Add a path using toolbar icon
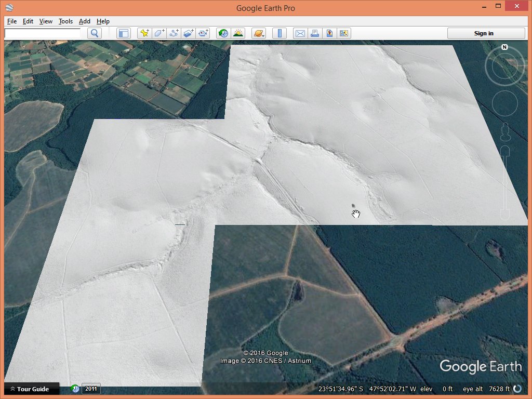 [174, 33]
